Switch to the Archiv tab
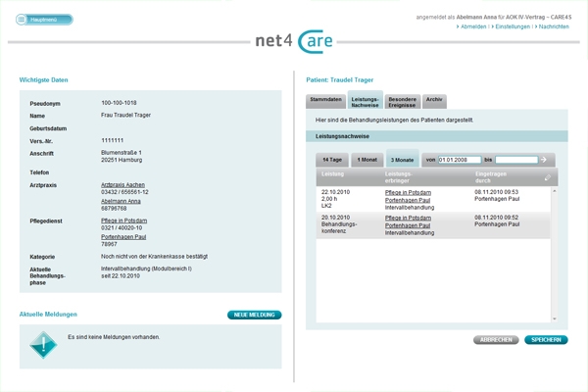The height and width of the screenshot is (392, 588). 434,101
